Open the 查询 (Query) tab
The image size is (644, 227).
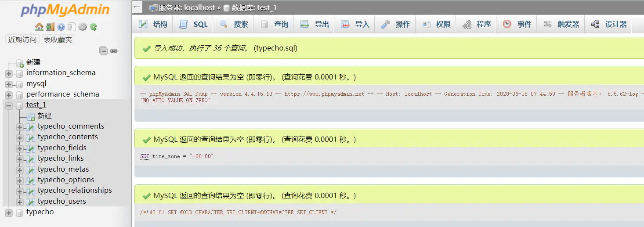274,24
